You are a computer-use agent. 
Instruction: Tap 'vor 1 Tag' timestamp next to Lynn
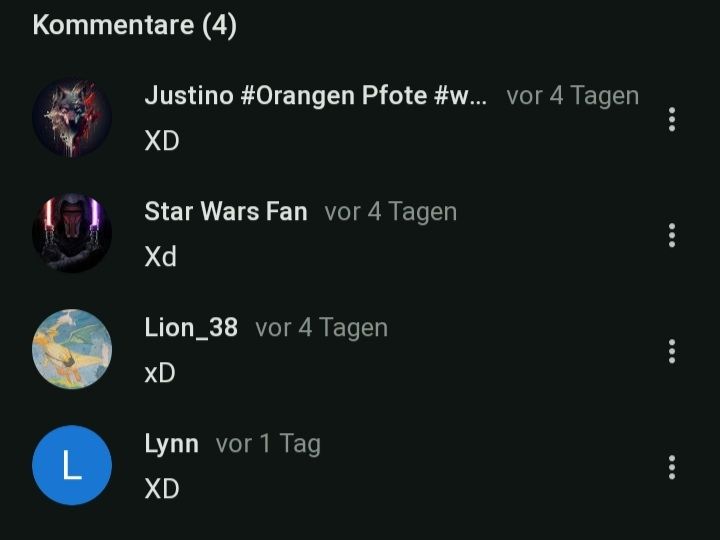268,444
